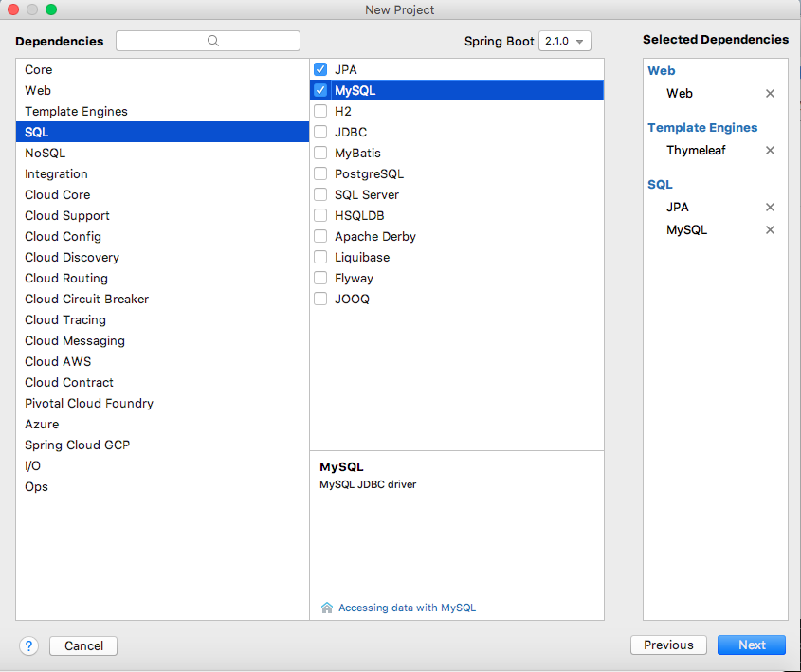This screenshot has height=672, width=801.
Task: Select the Cloud Tracing category
Action: [x=162, y=319]
